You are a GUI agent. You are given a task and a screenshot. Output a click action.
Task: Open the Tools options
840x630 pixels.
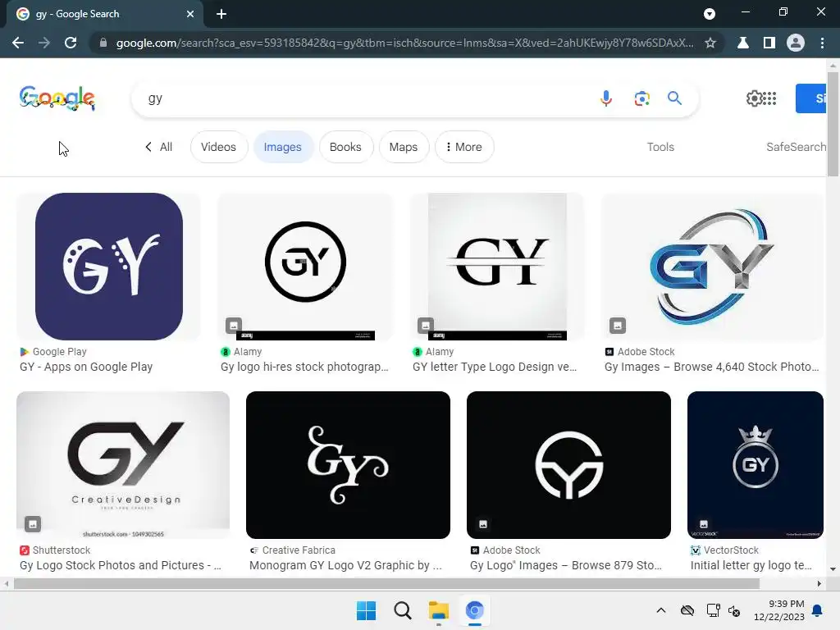click(x=660, y=147)
